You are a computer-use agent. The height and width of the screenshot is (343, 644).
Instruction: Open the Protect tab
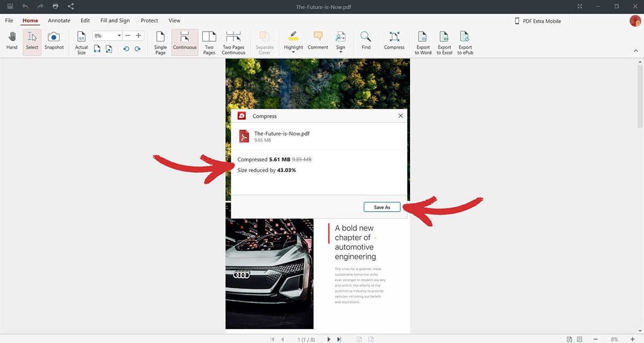pos(149,20)
